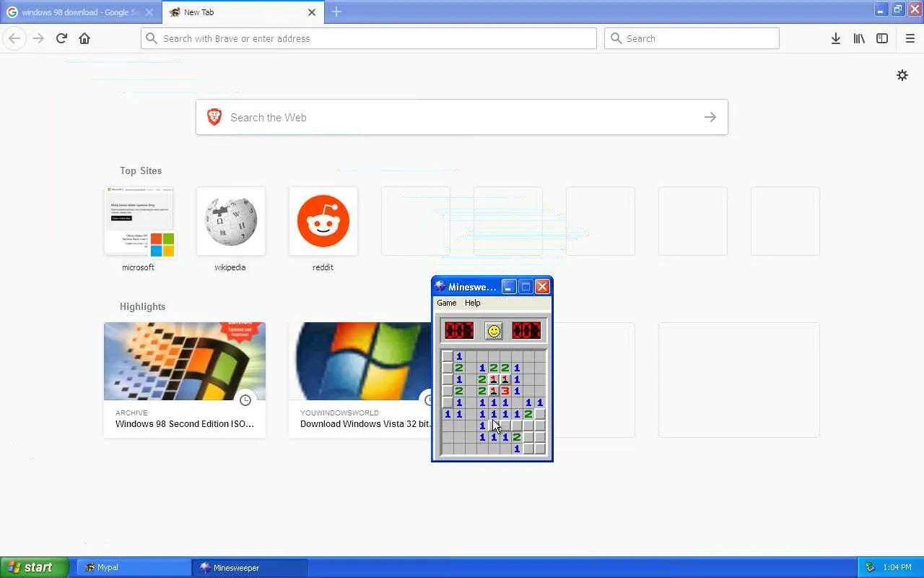Click the red 3 Minesweeper cell
Screen dimensions: 924x578
(505, 391)
